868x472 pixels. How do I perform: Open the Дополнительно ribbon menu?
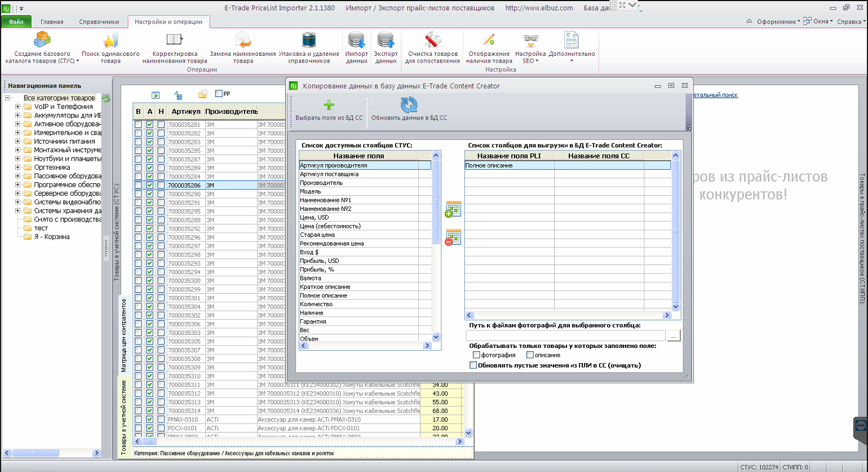(x=572, y=47)
